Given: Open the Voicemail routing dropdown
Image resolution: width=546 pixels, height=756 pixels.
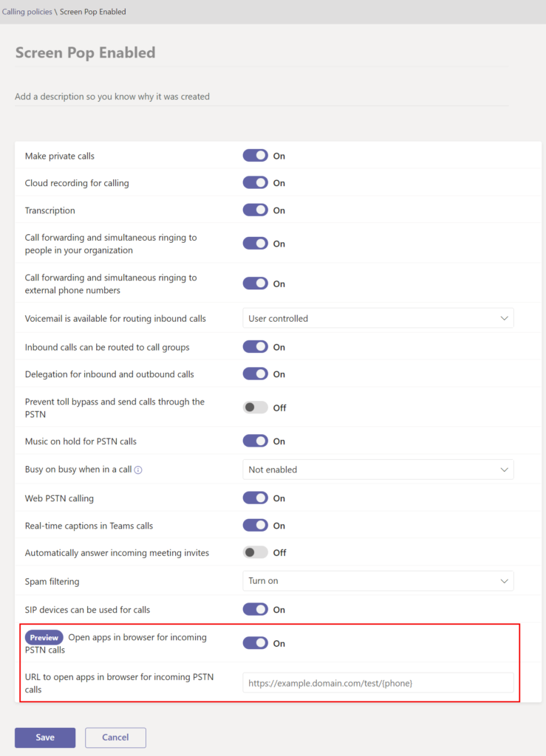Looking at the screenshot, I should tap(378, 317).
